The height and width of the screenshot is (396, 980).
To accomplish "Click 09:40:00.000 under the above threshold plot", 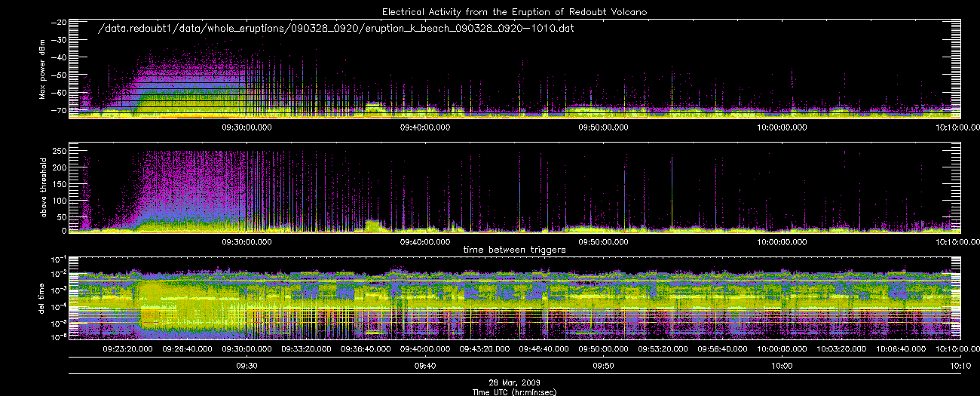I will click(425, 242).
